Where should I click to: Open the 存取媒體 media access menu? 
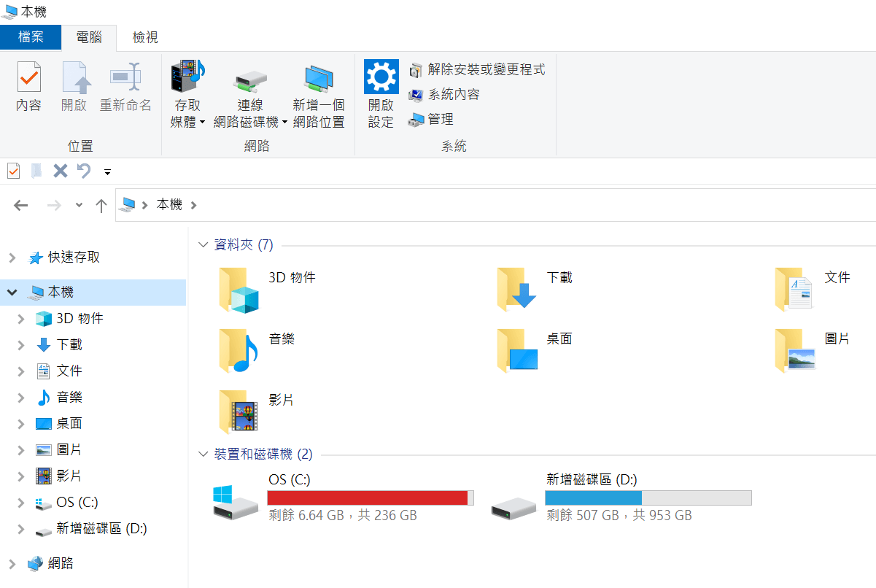tap(187, 95)
